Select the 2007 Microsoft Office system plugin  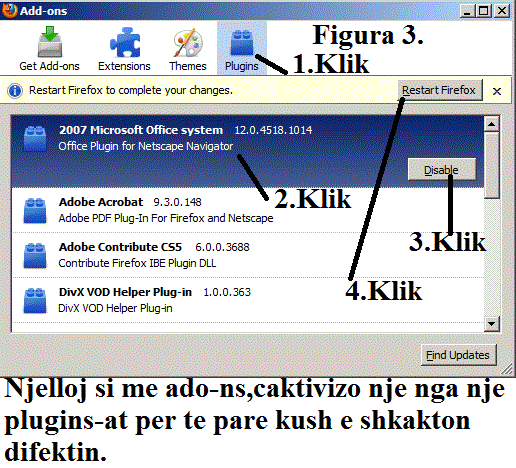(x=248, y=152)
